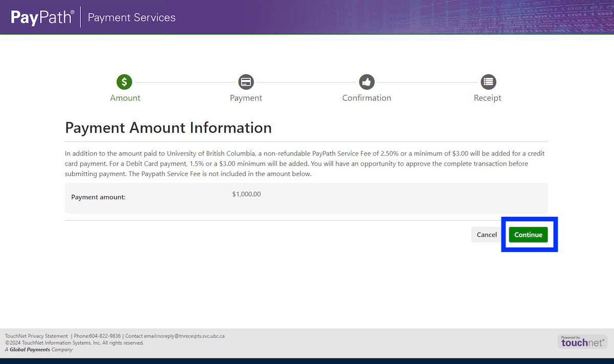
Task: Click the Cancel button
Action: [486, 234]
